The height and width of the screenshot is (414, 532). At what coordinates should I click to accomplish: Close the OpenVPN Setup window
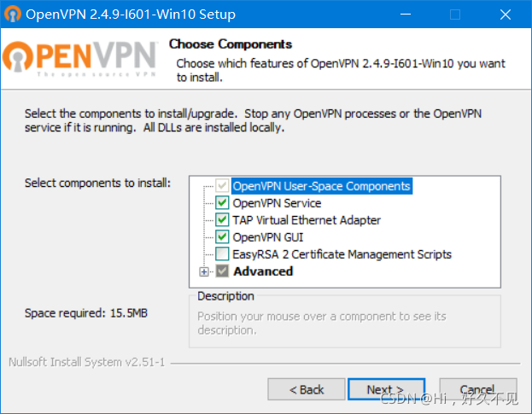(506, 15)
